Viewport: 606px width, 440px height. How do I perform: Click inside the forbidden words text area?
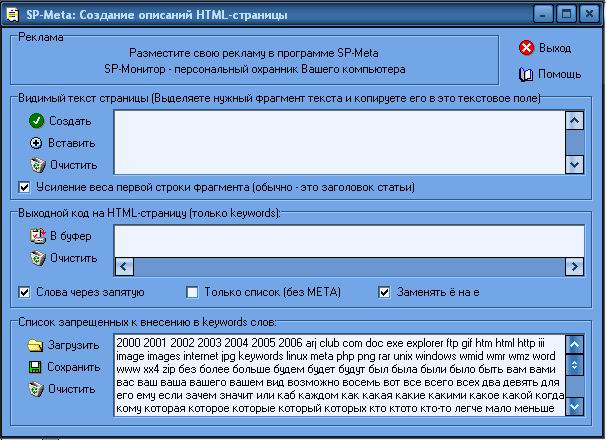pos(340,375)
